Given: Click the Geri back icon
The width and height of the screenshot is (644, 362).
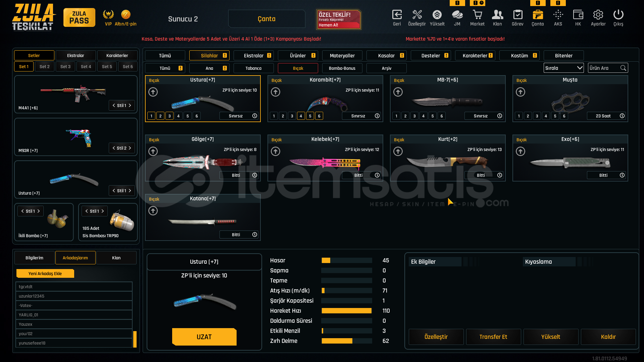Looking at the screenshot, I should point(397,15).
